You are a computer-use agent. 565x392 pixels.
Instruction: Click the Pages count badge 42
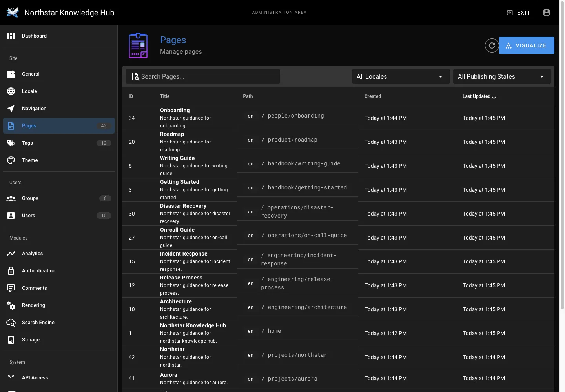tap(104, 126)
